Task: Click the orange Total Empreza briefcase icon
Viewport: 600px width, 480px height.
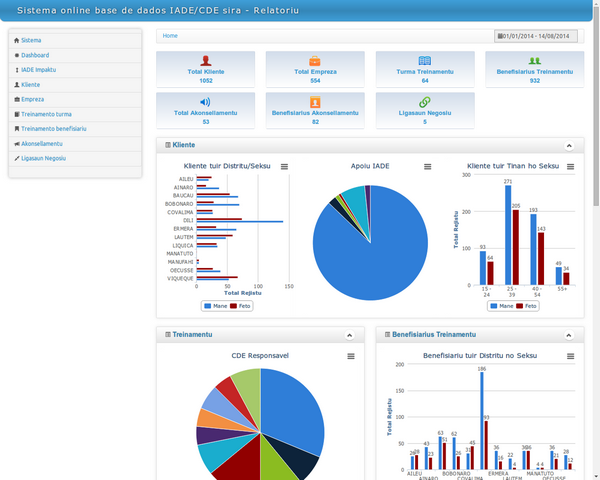Action: click(x=315, y=60)
